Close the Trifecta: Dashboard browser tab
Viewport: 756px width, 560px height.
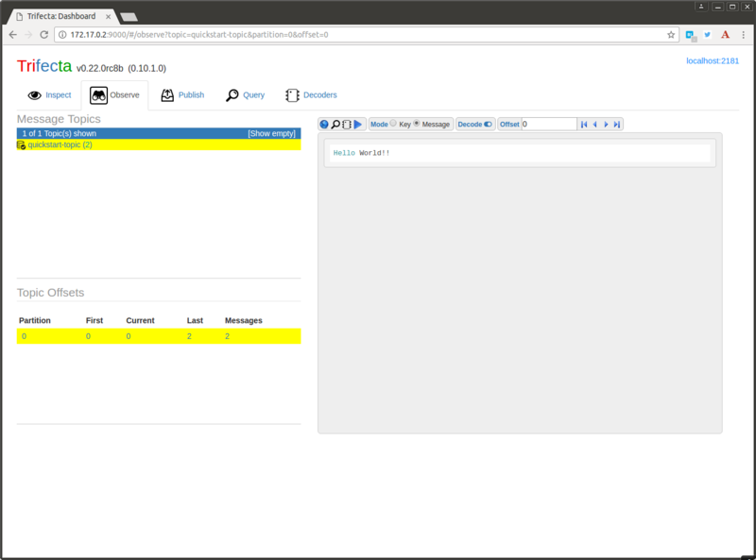tap(109, 16)
